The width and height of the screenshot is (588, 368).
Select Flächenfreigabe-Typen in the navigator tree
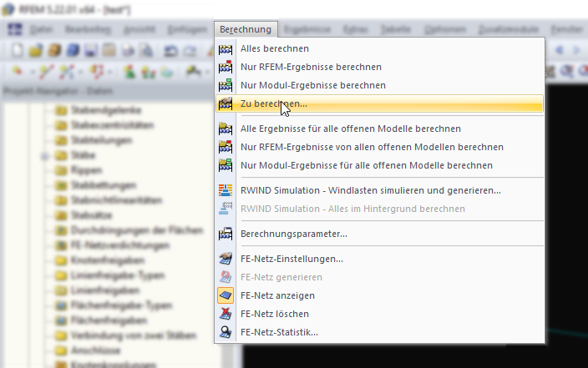pyautogui.click(x=121, y=305)
